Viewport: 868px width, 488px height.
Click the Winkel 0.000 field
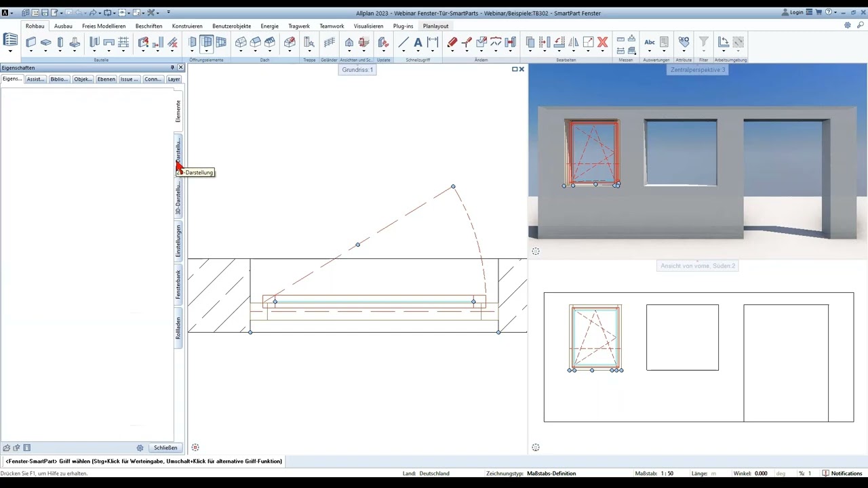point(761,473)
